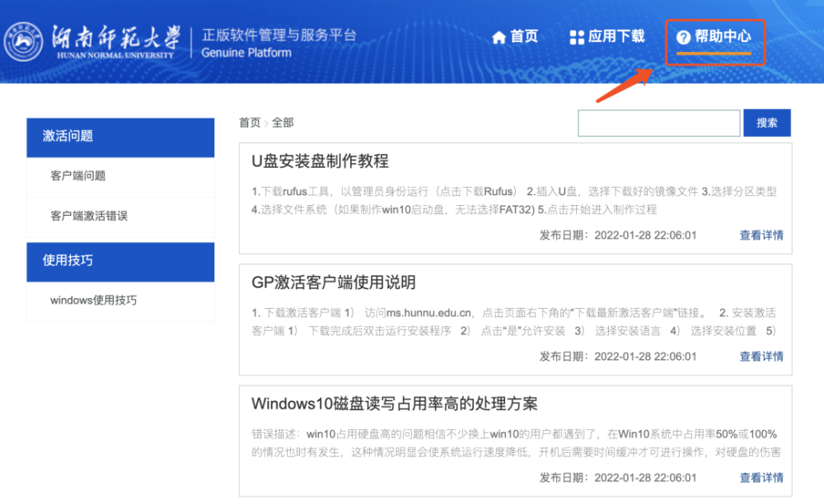Image resolution: width=824 pixels, height=504 pixels.
Task: Open the 帮助中心 navigation item
Action: click(714, 37)
